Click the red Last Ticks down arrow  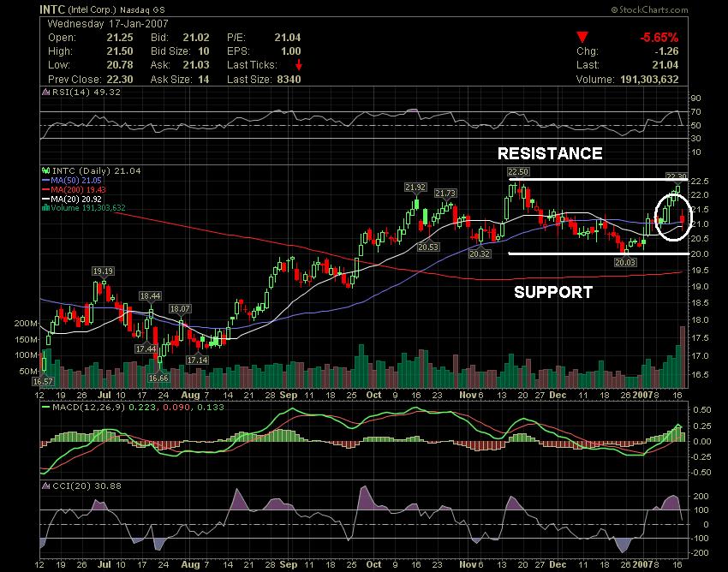(299, 64)
